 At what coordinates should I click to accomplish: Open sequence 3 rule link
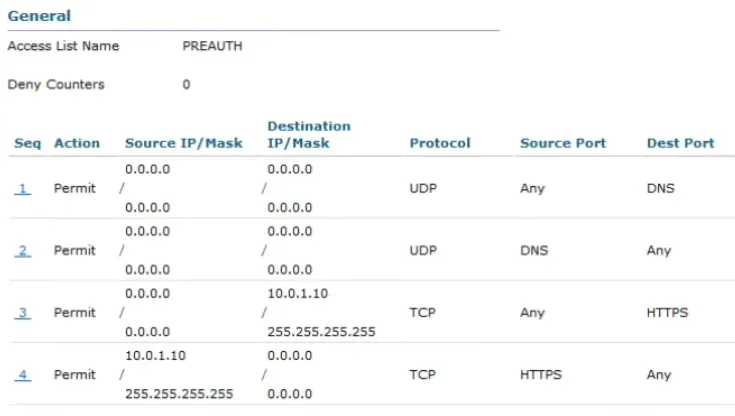pyautogui.click(x=23, y=313)
